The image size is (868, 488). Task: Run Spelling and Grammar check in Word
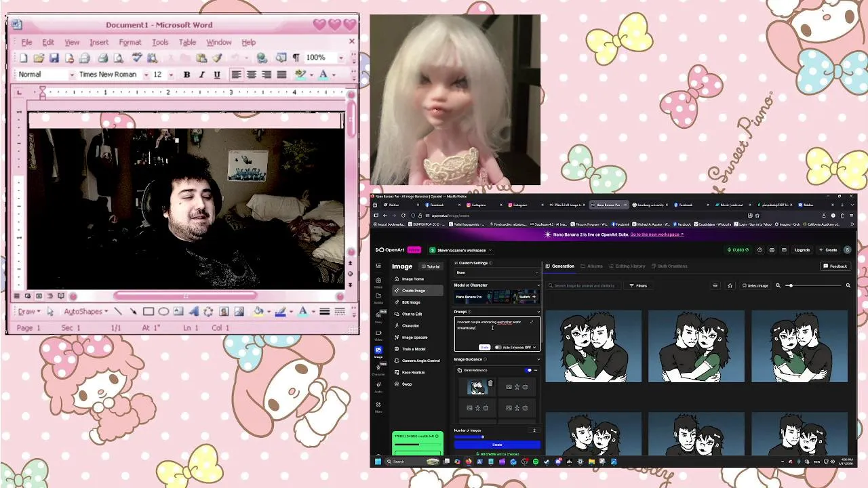137,58
